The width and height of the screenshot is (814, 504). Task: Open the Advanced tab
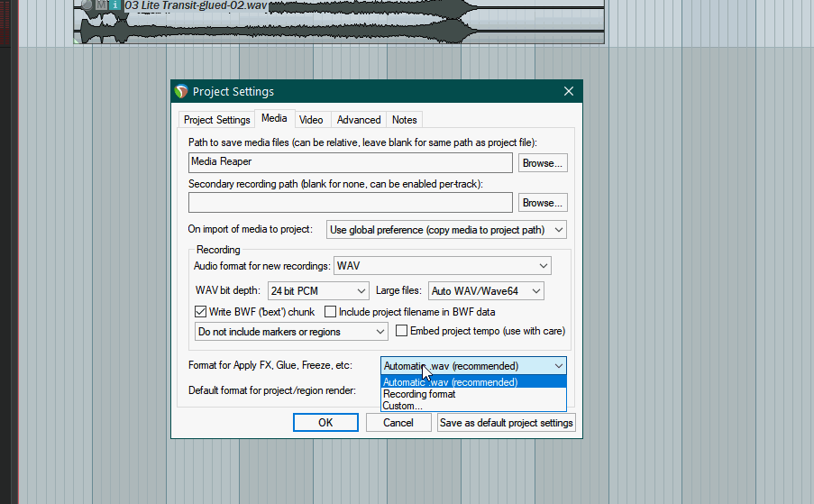[359, 120]
